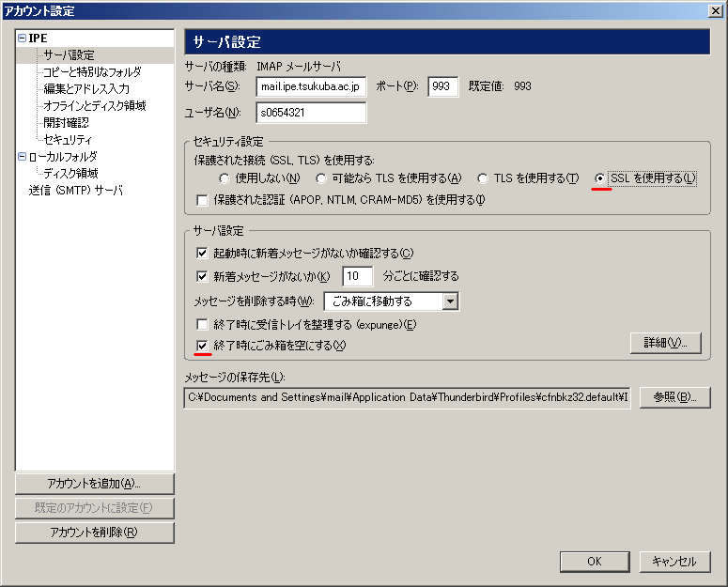Open the メッセージを削除する時 dropdown

click(391, 301)
